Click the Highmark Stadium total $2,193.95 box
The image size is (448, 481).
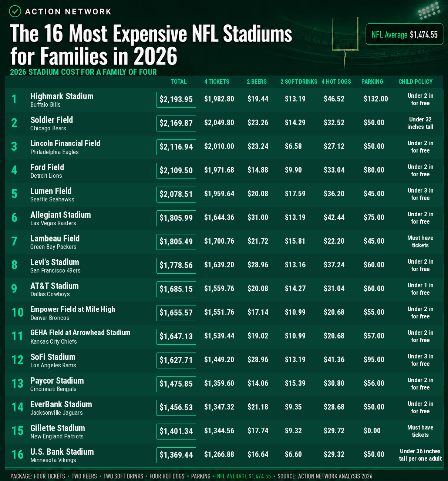(176, 100)
